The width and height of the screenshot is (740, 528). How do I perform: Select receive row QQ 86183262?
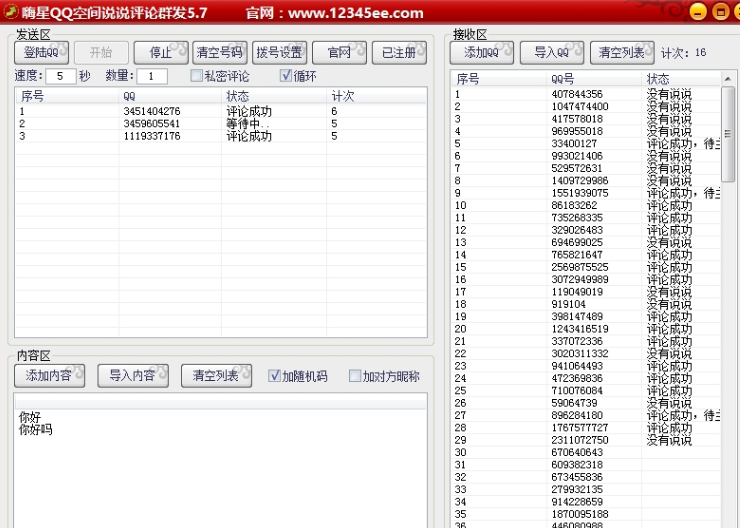(x=586, y=205)
